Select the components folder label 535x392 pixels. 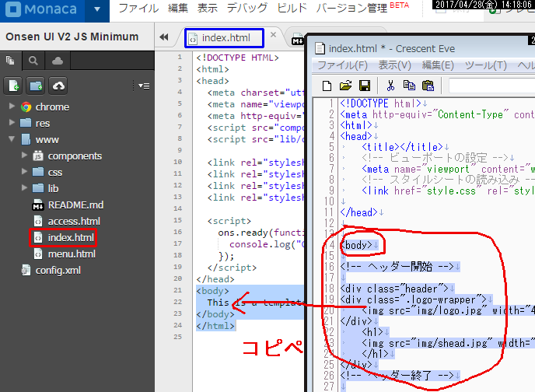[x=75, y=156]
